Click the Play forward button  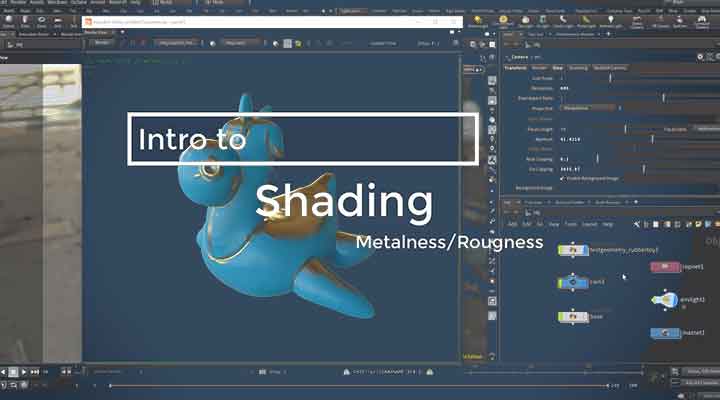(23, 372)
